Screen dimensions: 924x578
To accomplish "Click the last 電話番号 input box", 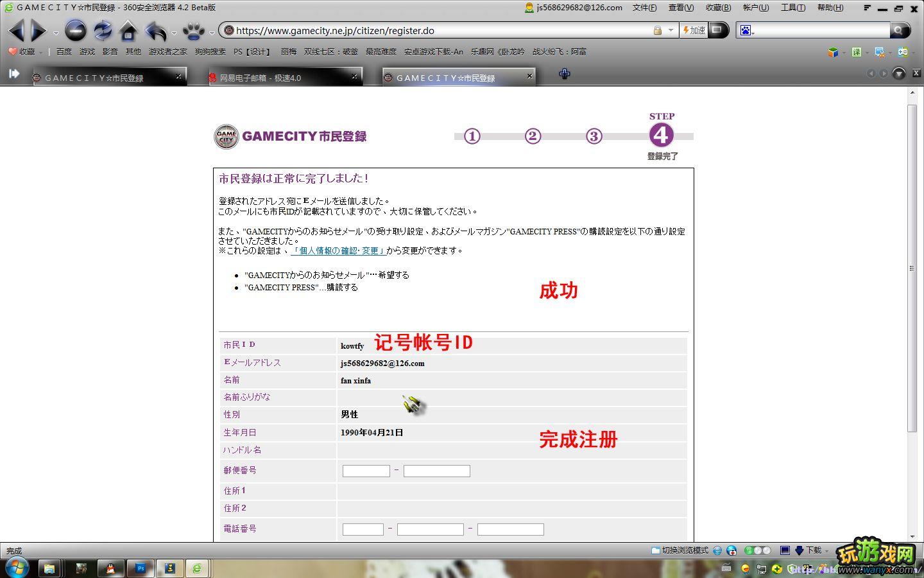I will [x=511, y=529].
